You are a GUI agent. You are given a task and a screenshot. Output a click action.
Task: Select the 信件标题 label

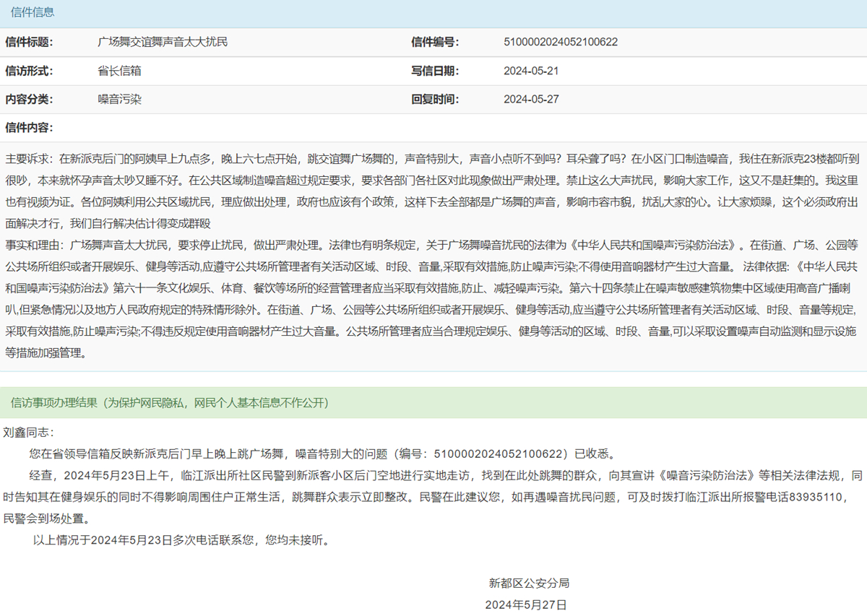pos(29,42)
